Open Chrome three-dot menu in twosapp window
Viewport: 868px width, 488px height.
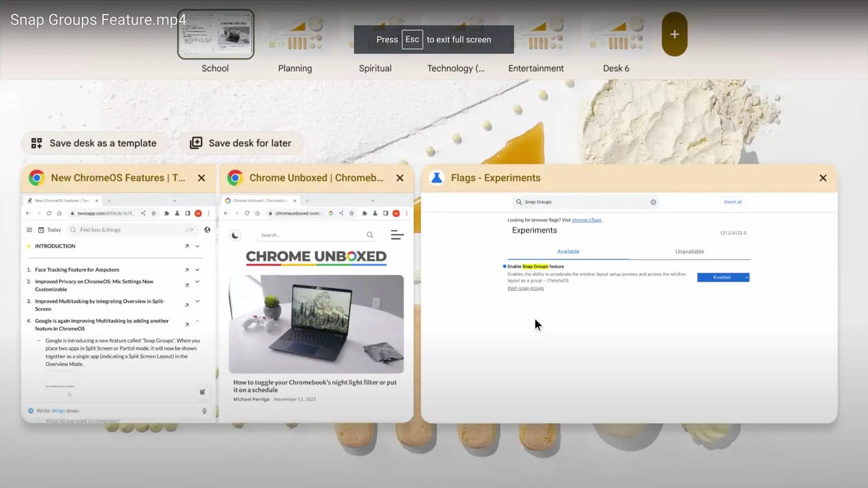(208, 213)
